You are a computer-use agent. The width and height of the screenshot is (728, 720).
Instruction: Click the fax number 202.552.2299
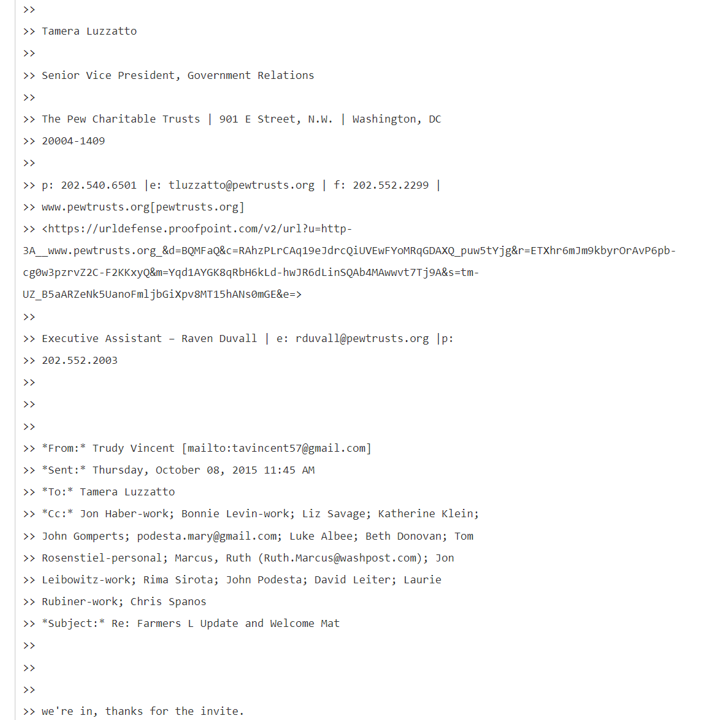click(391, 185)
